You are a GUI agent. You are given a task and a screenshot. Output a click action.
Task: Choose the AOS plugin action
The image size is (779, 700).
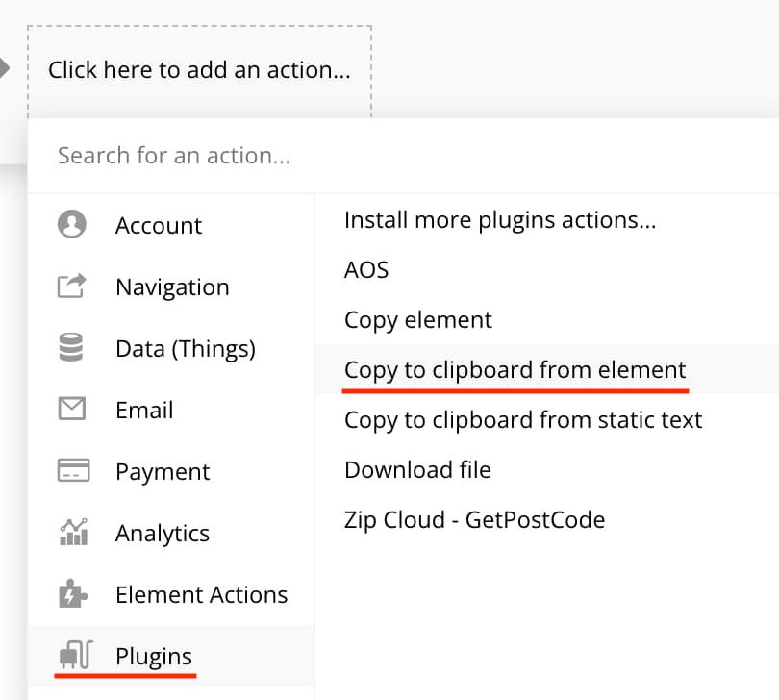pos(366,270)
